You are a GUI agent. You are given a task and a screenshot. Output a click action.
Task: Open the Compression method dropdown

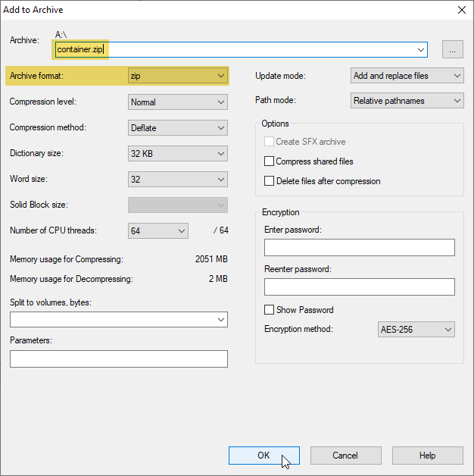pos(178,128)
